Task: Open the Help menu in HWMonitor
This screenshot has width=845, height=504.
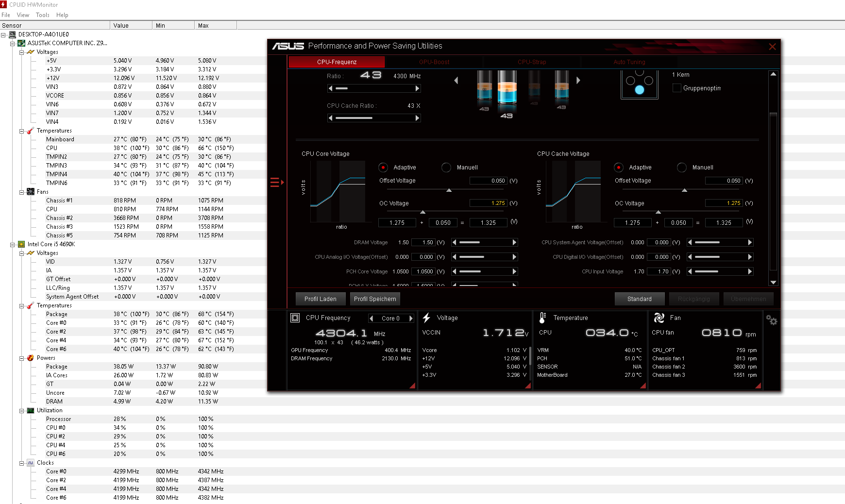Action: [62, 15]
